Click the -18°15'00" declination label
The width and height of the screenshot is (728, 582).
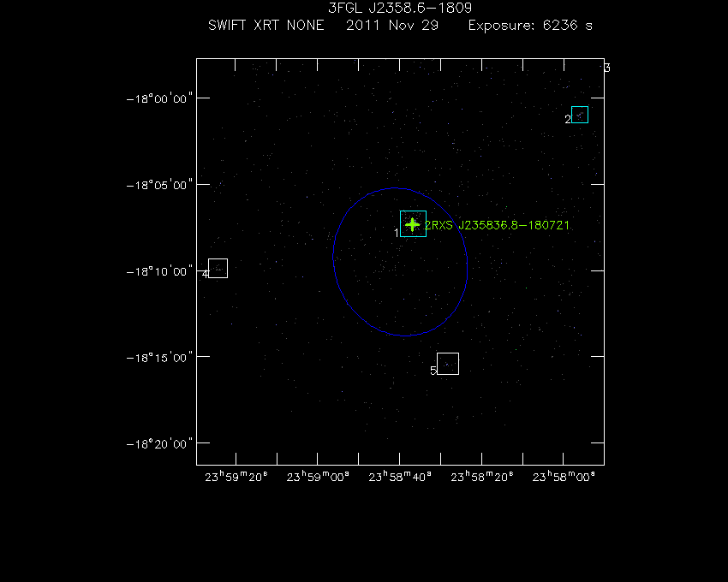coord(159,358)
